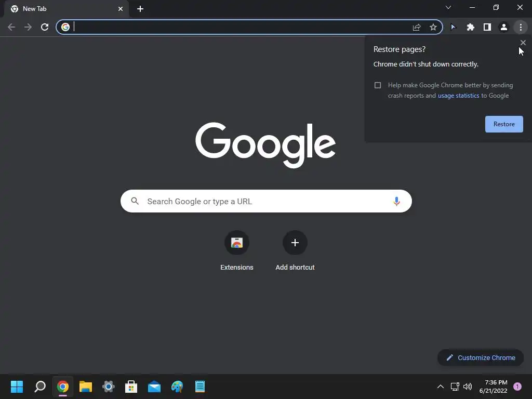532x399 pixels.
Task: Show the side panel
Action: point(487,27)
